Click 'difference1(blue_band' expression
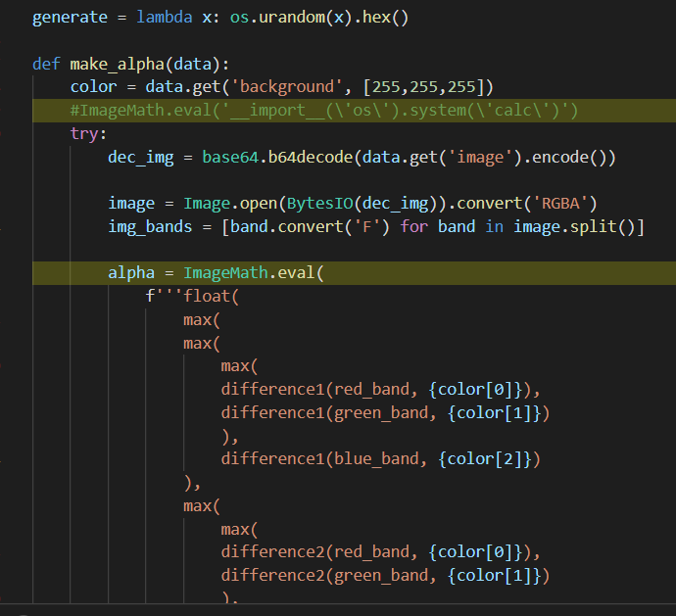This screenshot has height=616, width=676. 319,459
